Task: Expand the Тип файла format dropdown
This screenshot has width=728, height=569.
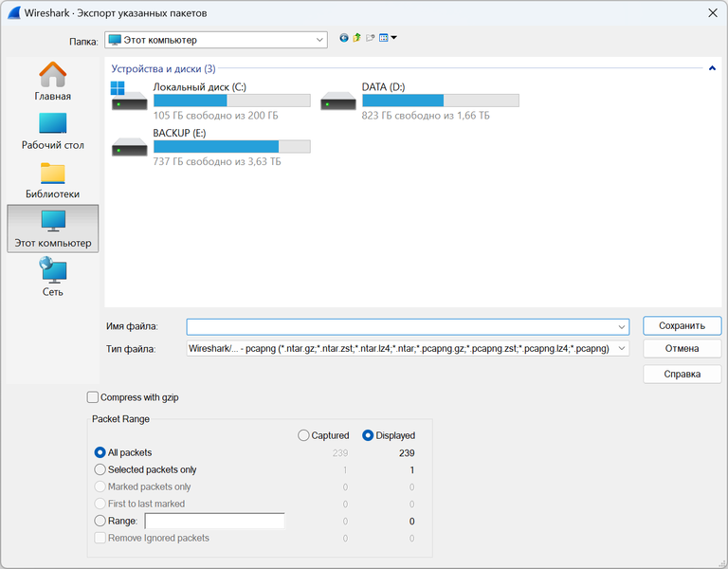Action: click(621, 348)
